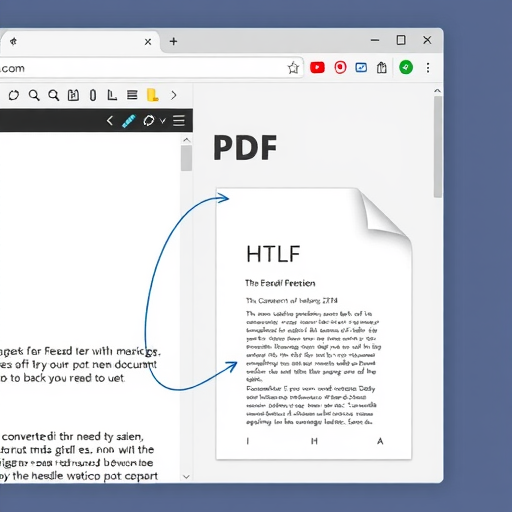This screenshot has width=512, height=512.
Task: Open the red YouTube extension icon
Action: point(317,68)
